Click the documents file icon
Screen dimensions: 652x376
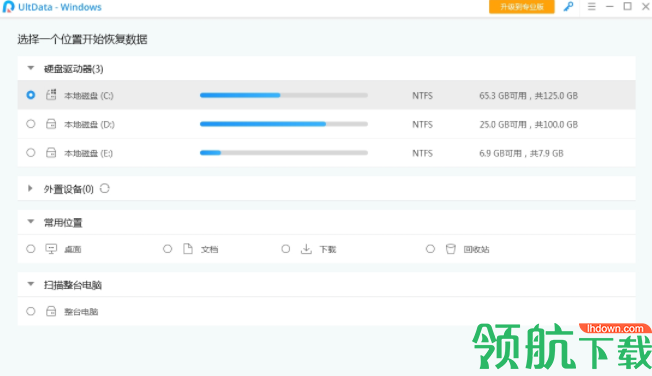tap(188, 249)
